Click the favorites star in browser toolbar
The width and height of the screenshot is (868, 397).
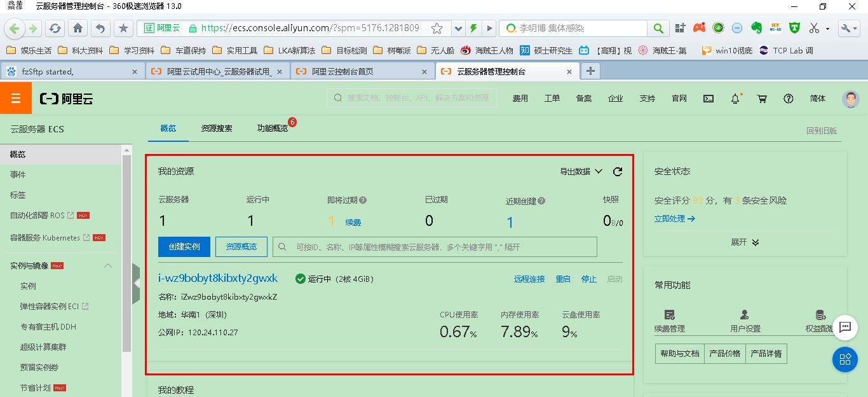[123, 28]
